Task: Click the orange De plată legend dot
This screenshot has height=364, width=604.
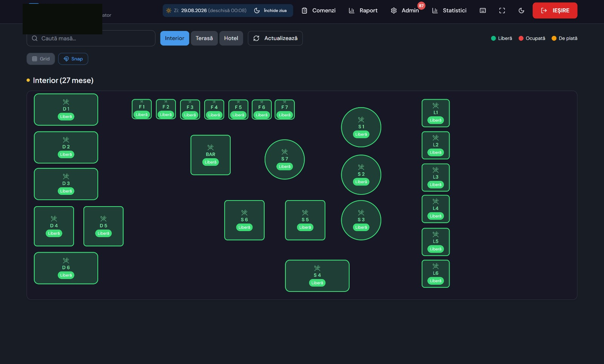Action: 554,38
